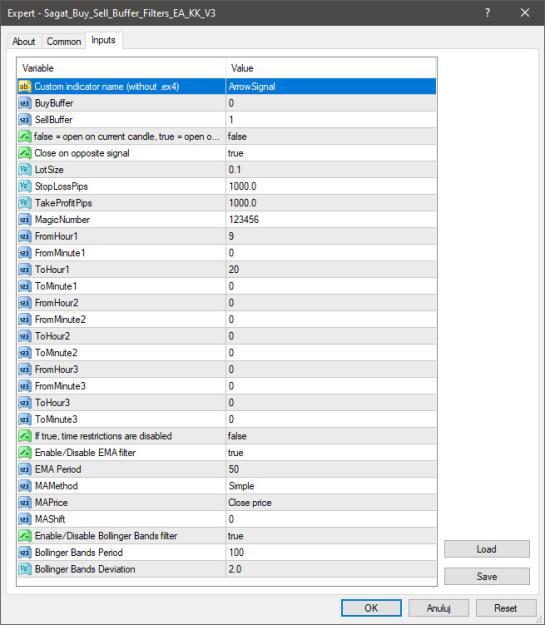This screenshot has width=545, height=625.
Task: Click the double-type icon beside Bollinger Bands Deviation
Action: [x=24, y=569]
